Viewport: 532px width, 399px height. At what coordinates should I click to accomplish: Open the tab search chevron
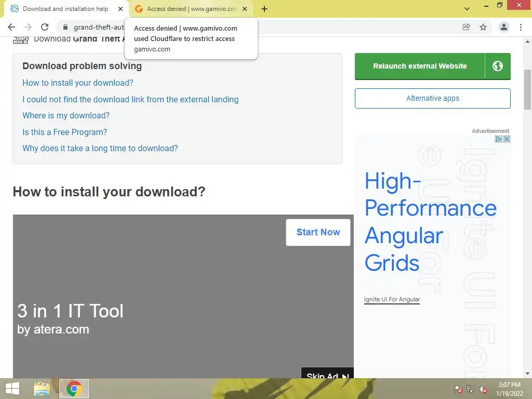coord(467,9)
